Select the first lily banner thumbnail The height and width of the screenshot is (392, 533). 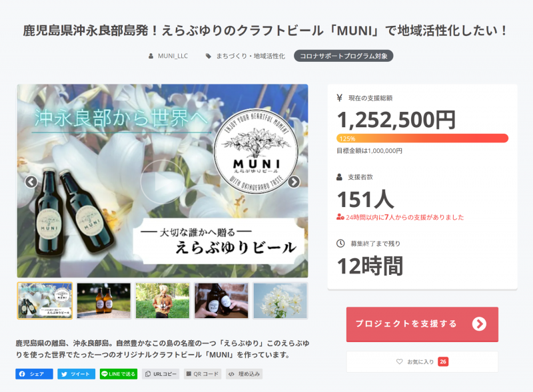tap(45, 301)
